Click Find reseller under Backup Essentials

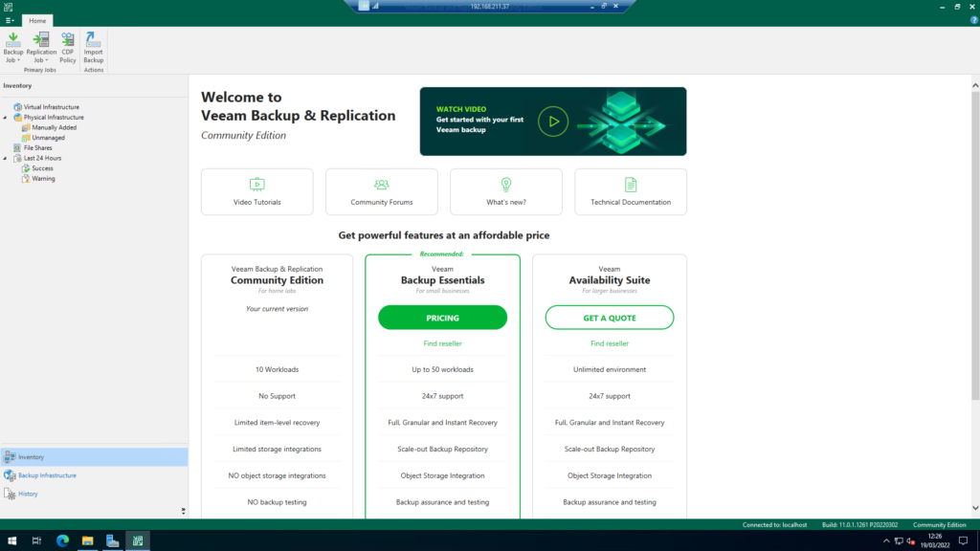tap(442, 343)
